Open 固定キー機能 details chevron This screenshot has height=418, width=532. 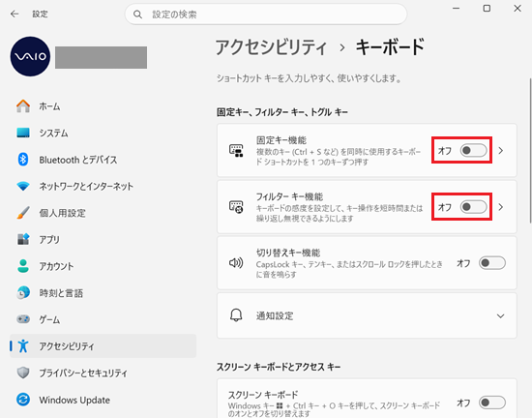tap(501, 150)
